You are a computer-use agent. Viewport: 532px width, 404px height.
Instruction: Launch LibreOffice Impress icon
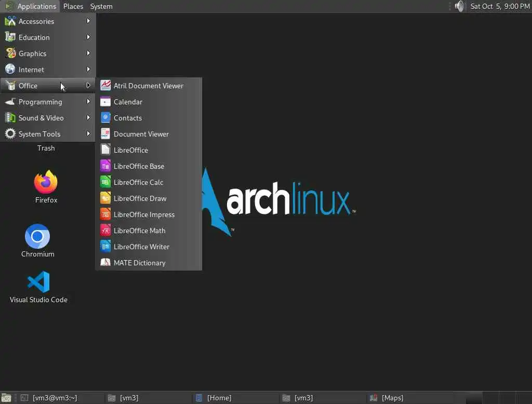pos(105,214)
